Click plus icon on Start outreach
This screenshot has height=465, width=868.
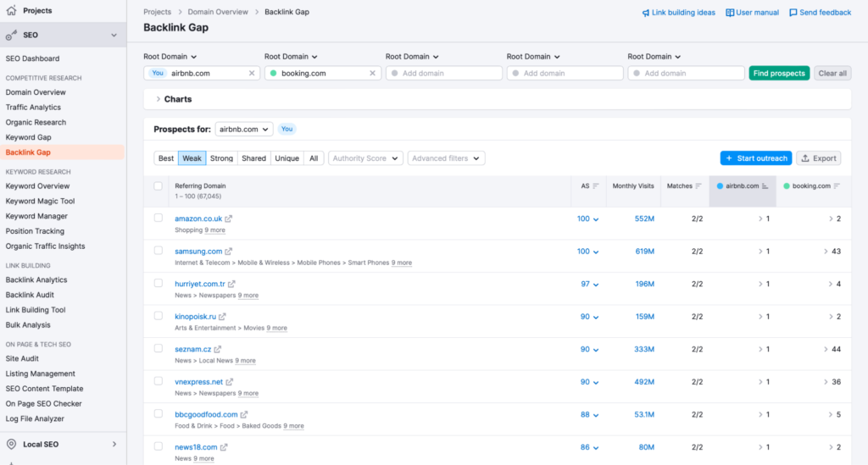point(729,158)
